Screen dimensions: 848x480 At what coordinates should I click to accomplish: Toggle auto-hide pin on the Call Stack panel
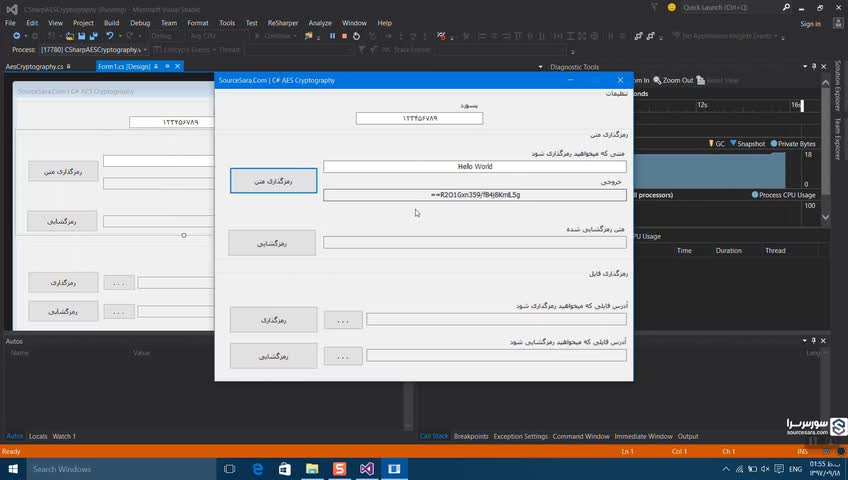813,341
